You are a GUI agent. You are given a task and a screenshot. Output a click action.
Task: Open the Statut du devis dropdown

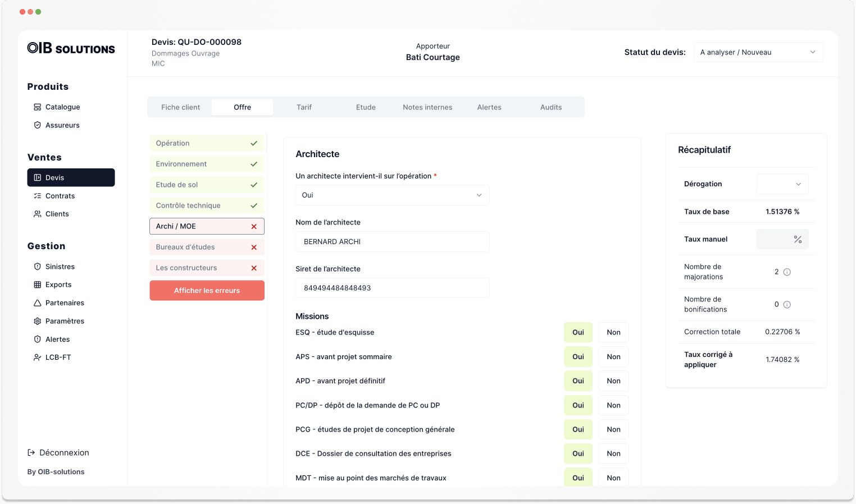tap(758, 52)
